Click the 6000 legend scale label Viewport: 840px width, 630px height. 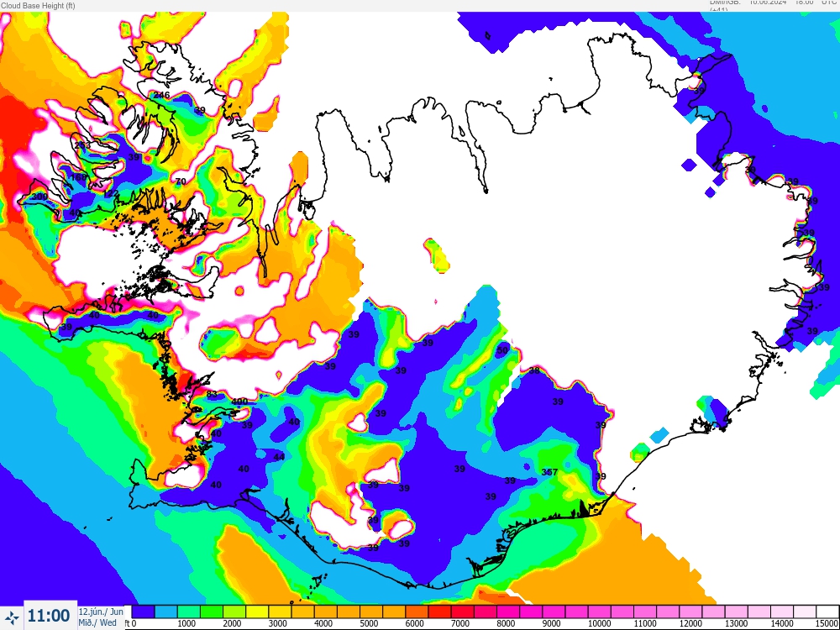pos(414,623)
